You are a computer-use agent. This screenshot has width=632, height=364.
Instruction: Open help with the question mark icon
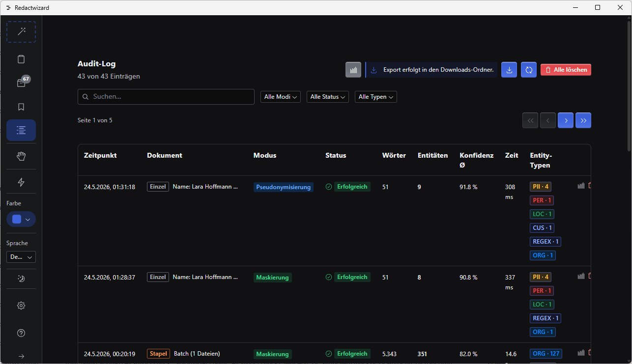coord(21,333)
